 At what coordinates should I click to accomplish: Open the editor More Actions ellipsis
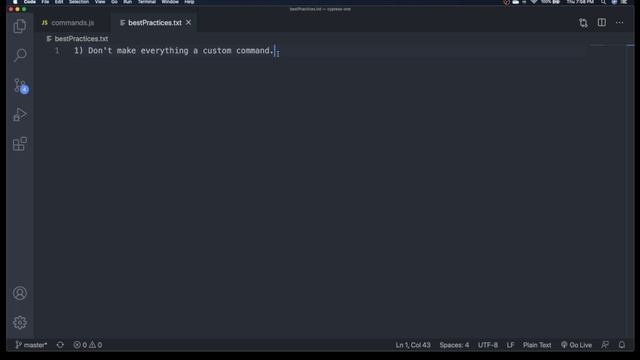[x=619, y=22]
